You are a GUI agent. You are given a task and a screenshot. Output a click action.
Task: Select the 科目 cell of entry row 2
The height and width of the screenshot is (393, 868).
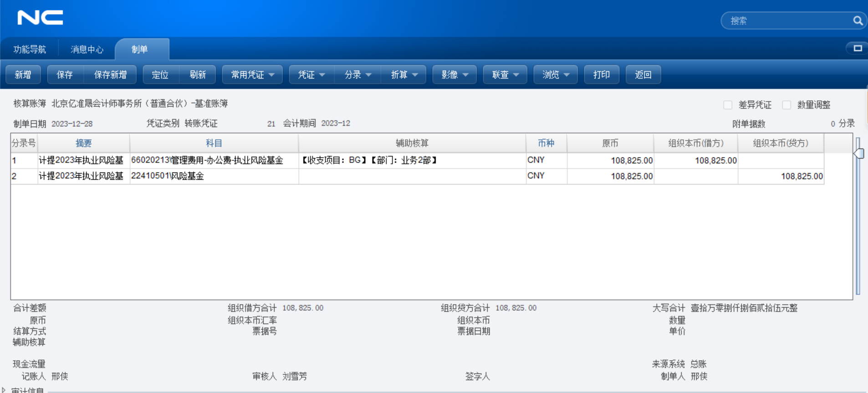(x=214, y=176)
